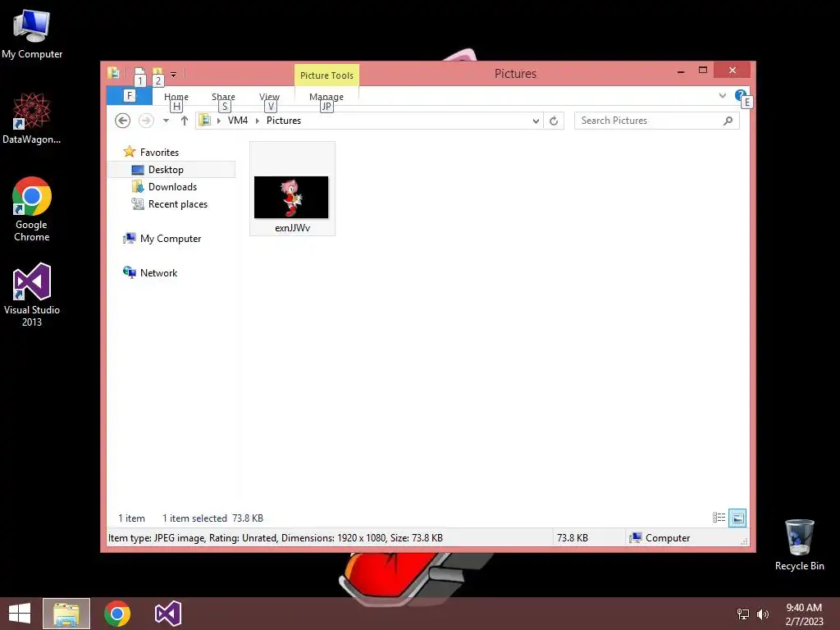The height and width of the screenshot is (630, 840).
Task: Maximize the Pictures window
Action: pyautogui.click(x=703, y=71)
